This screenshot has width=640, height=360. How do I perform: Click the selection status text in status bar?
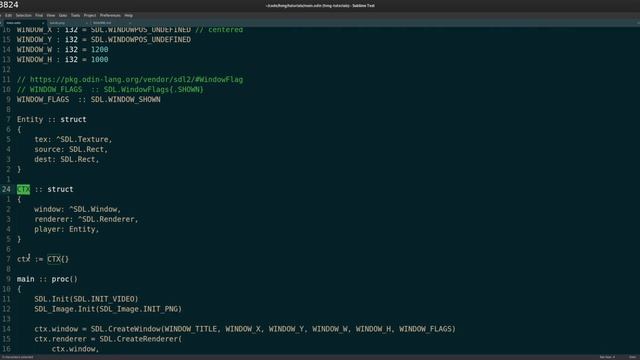coord(18,357)
